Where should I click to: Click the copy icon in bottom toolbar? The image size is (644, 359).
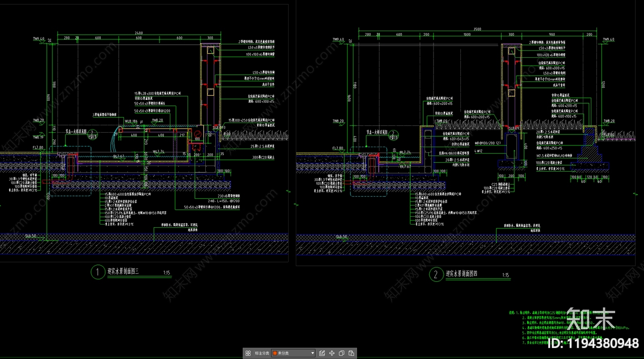coord(341,353)
